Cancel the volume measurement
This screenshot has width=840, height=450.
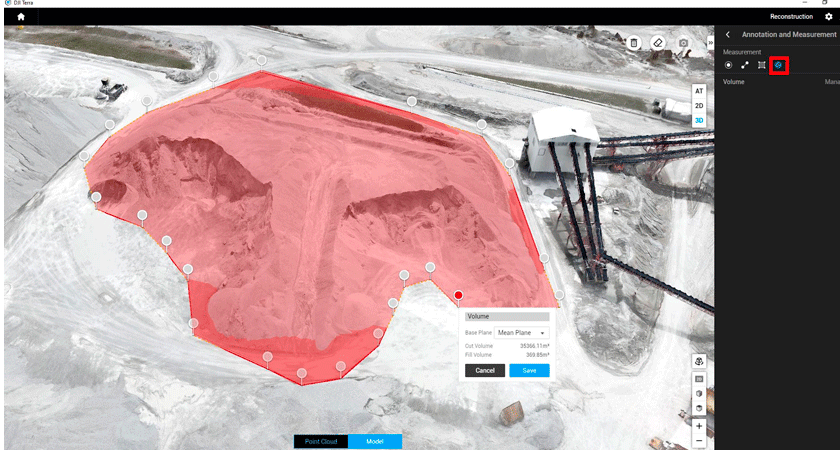[485, 370]
